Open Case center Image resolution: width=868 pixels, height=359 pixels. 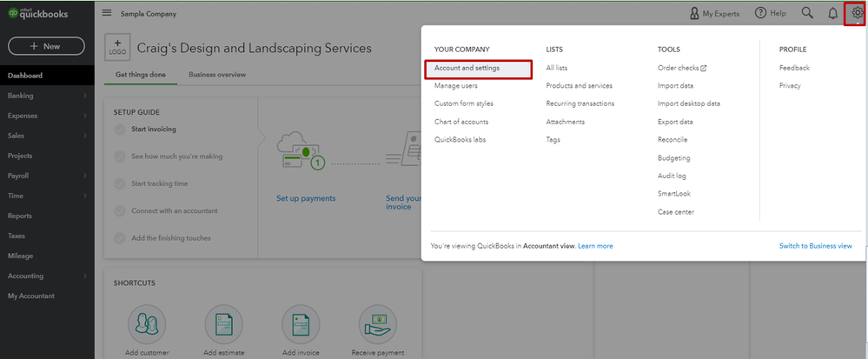(675, 212)
